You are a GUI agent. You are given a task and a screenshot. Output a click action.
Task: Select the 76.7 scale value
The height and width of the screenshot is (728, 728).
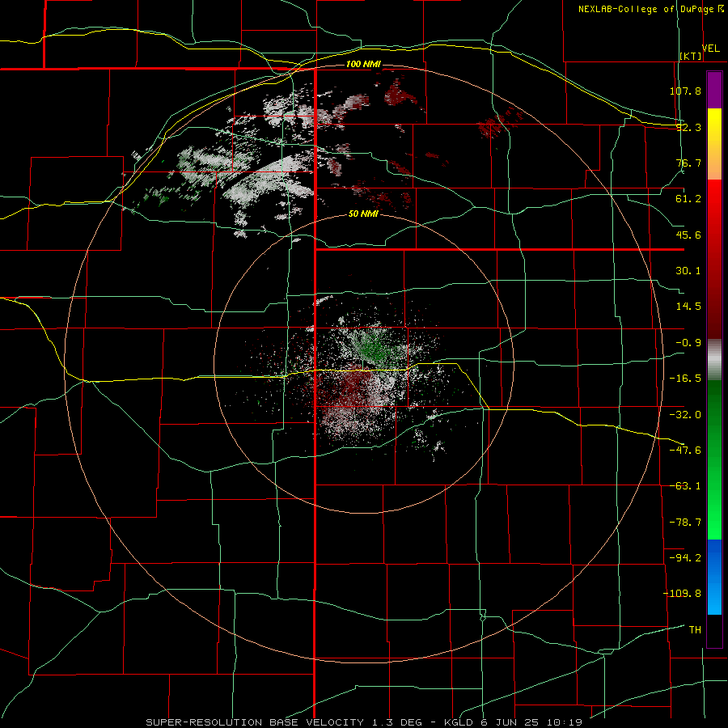click(x=688, y=163)
